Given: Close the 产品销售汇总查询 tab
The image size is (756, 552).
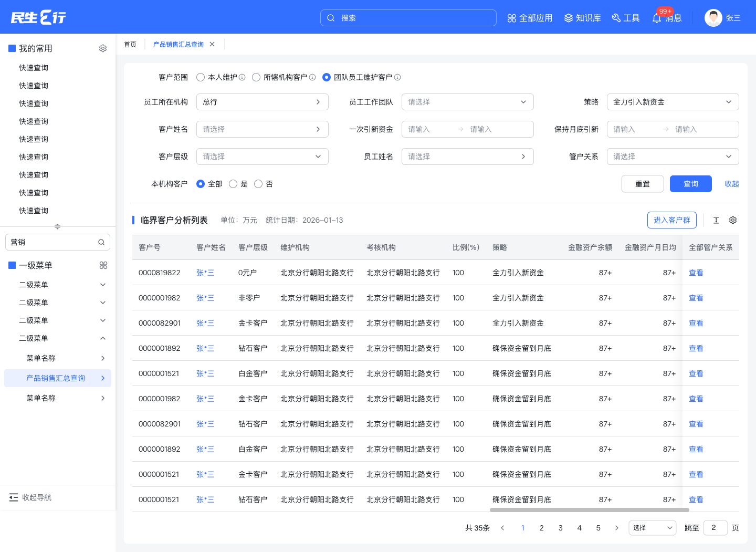Looking at the screenshot, I should (212, 44).
